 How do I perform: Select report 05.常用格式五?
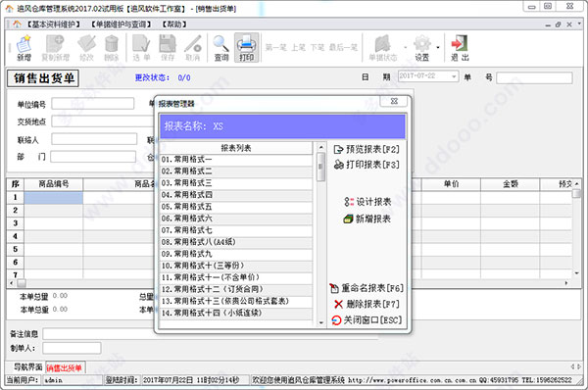[x=236, y=207]
